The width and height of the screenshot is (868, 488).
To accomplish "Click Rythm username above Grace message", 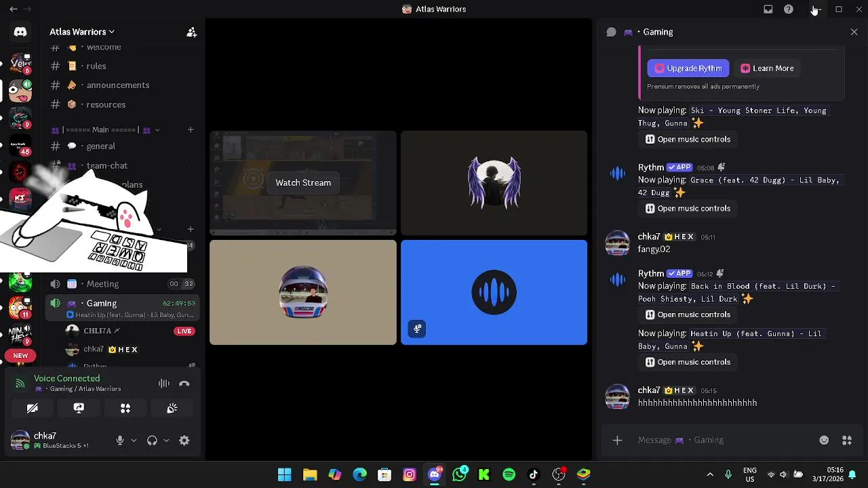I will [650, 167].
